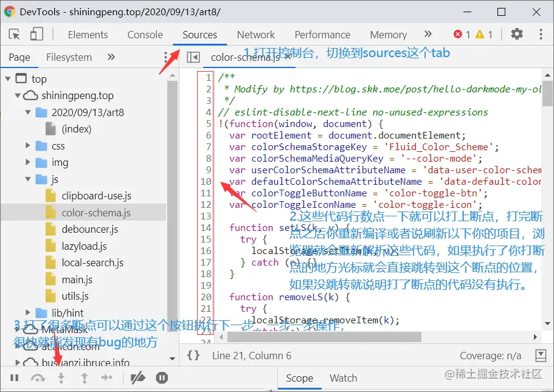Click the css folder icon

pyautogui.click(x=41, y=146)
